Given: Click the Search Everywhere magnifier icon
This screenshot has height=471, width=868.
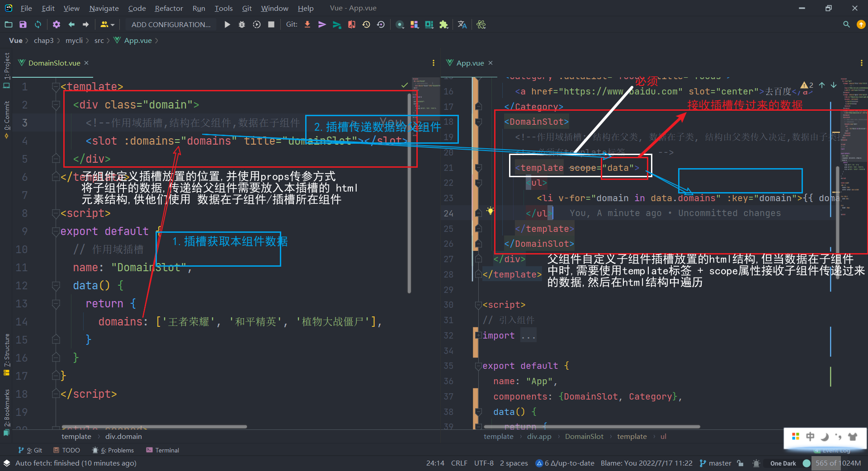Looking at the screenshot, I should click(846, 24).
